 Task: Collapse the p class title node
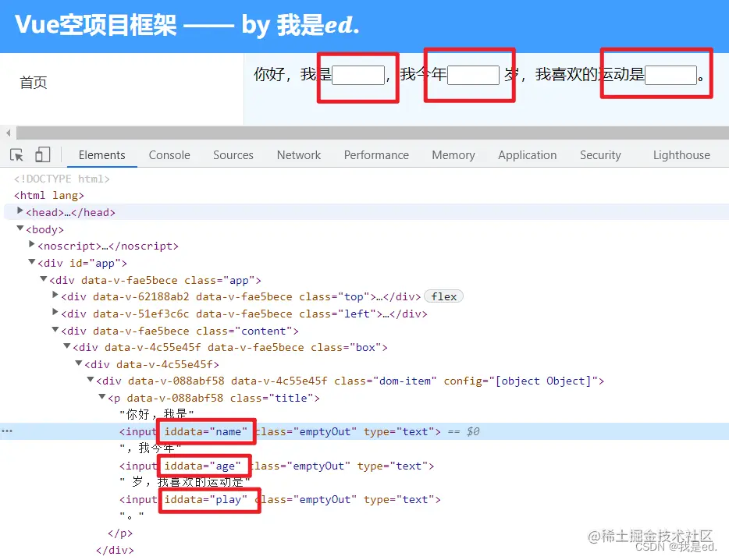101,397
